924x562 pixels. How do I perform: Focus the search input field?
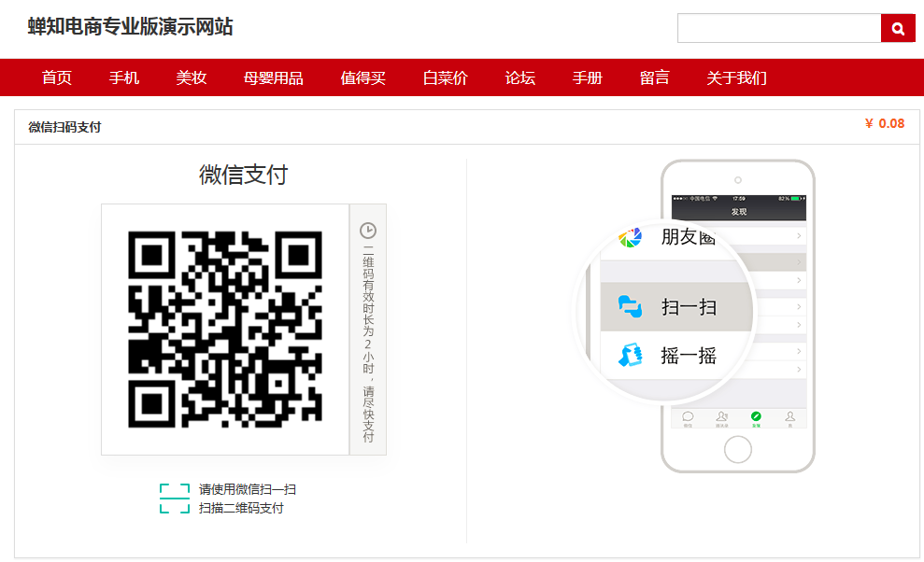tap(779, 28)
